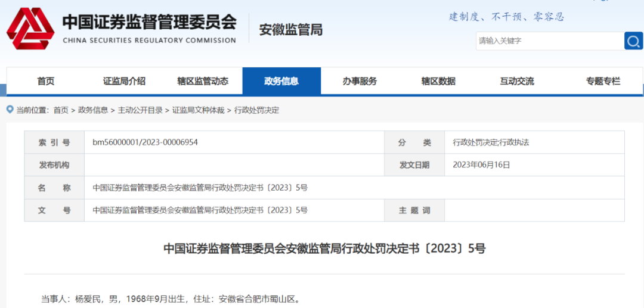Select the 政务信息 navigation tab
Screen dimensions: 644x308
pos(281,81)
